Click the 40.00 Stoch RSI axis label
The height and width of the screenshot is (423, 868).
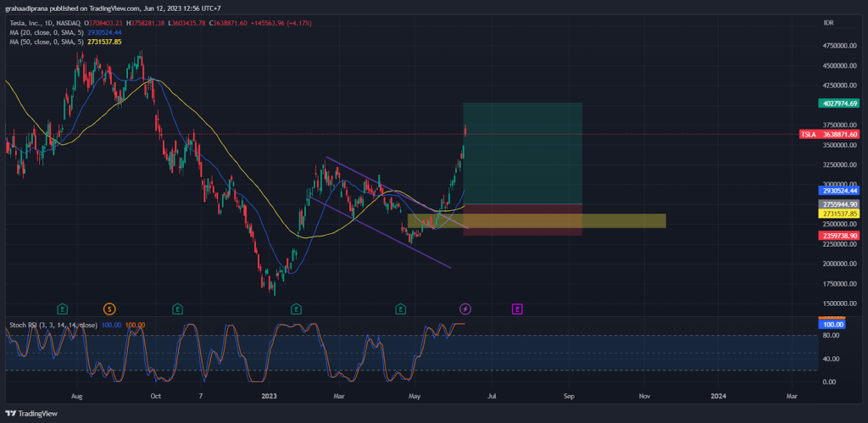pyautogui.click(x=831, y=359)
